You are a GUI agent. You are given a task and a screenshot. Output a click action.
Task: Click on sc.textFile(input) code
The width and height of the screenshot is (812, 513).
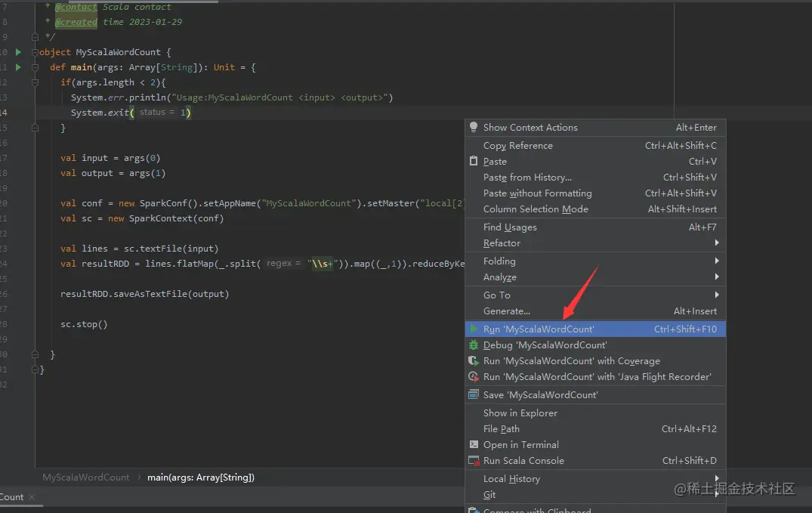point(171,249)
